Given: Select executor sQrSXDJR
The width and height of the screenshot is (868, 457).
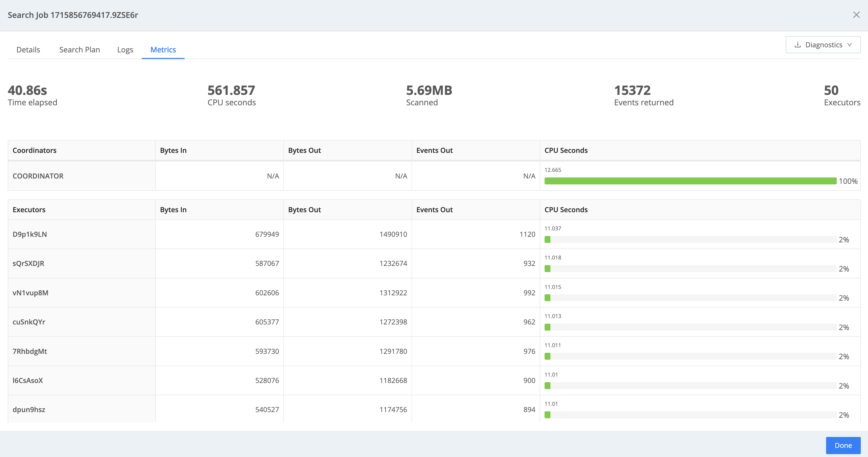Looking at the screenshot, I should [28, 264].
